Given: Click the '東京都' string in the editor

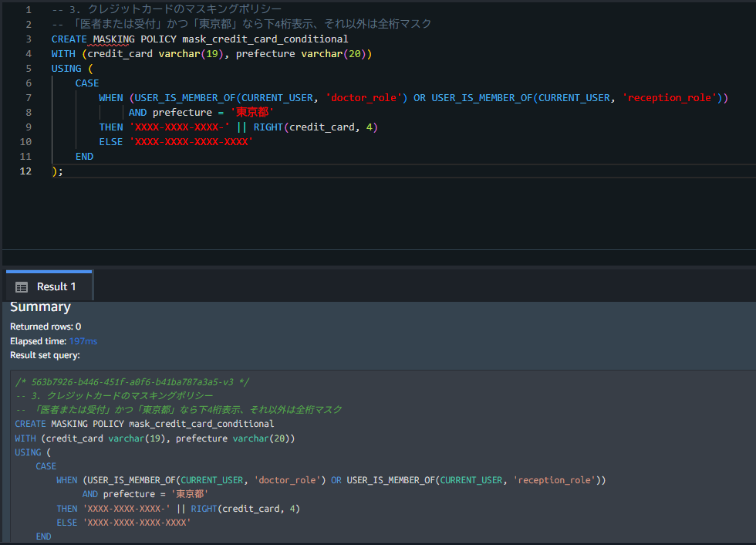Looking at the screenshot, I should pyautogui.click(x=251, y=113).
